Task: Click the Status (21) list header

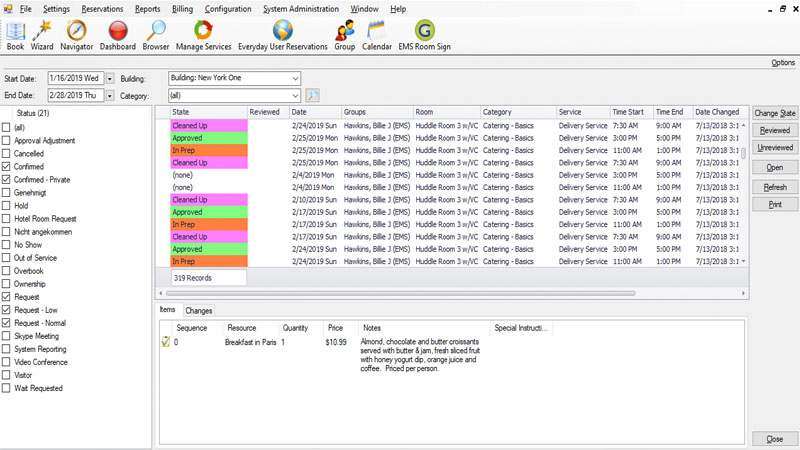Action: (33, 113)
